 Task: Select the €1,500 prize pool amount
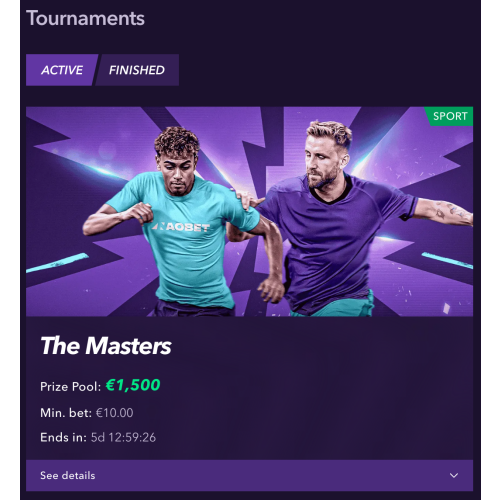click(x=133, y=385)
